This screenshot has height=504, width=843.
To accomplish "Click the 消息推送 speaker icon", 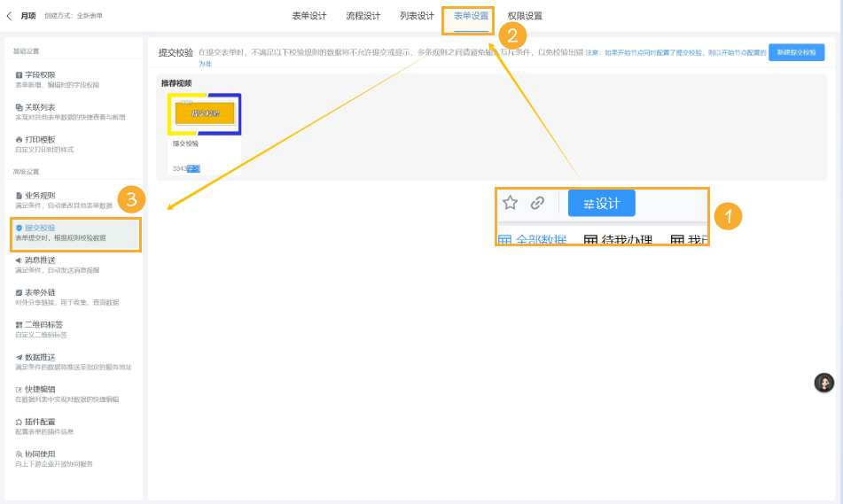I will [x=19, y=260].
